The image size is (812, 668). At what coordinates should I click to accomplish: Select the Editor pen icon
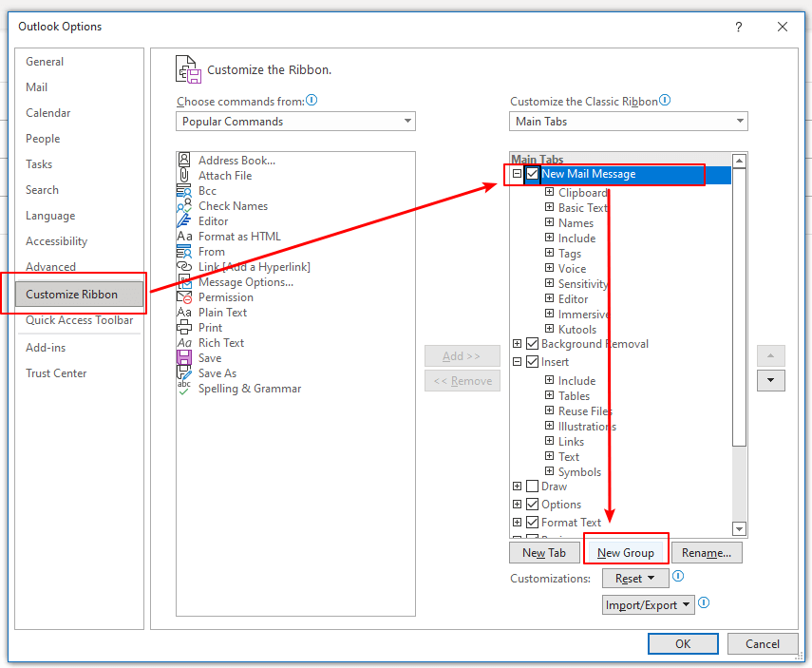pyautogui.click(x=185, y=221)
